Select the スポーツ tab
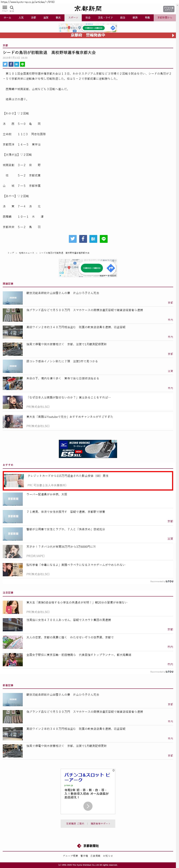179x868 pixels. [73, 17]
